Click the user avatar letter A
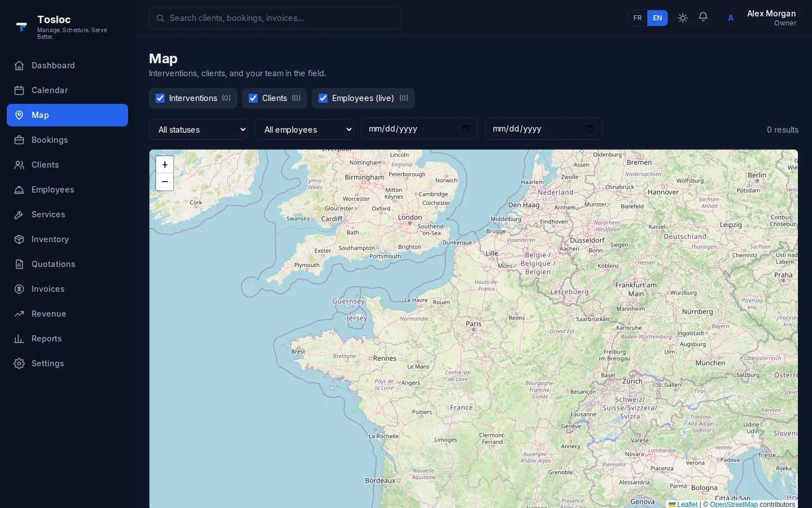The height and width of the screenshot is (508, 812). pyautogui.click(x=731, y=18)
